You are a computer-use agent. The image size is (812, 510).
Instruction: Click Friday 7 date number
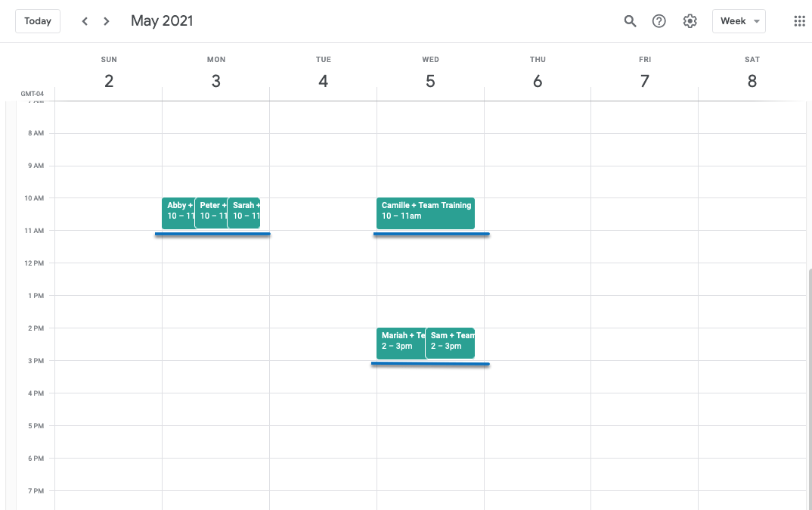click(x=644, y=81)
